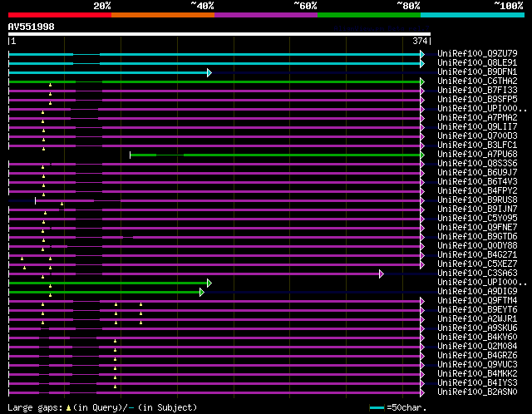Click cyan arrowhead ending the B9DFN1 alignment
This screenshot has width=532, height=414.
tap(209, 72)
